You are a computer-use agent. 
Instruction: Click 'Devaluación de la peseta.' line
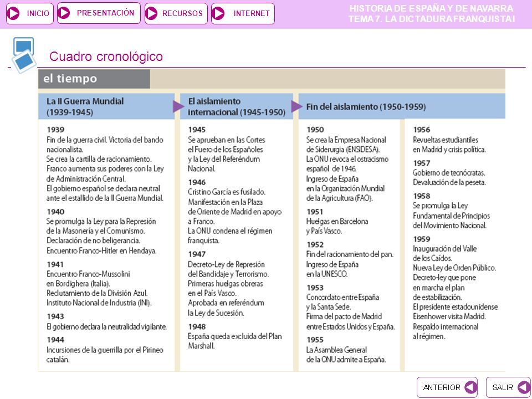[449, 182]
